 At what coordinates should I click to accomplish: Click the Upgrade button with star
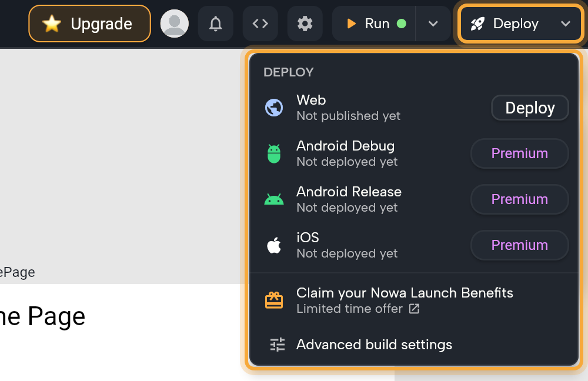click(x=89, y=24)
